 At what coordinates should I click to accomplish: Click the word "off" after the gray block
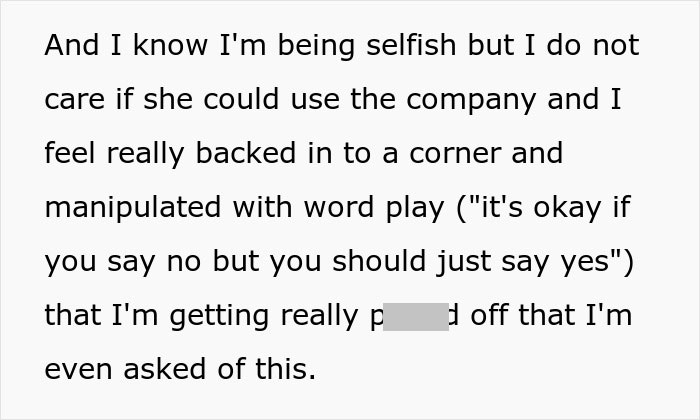(489, 316)
